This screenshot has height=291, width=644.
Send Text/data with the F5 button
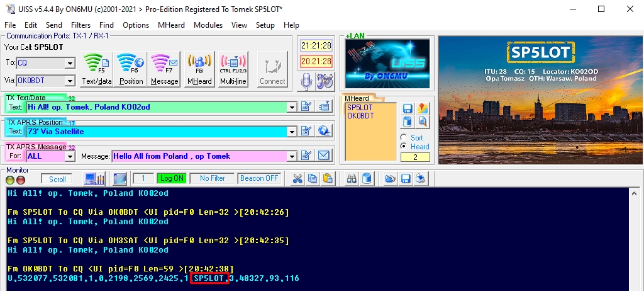click(97, 69)
